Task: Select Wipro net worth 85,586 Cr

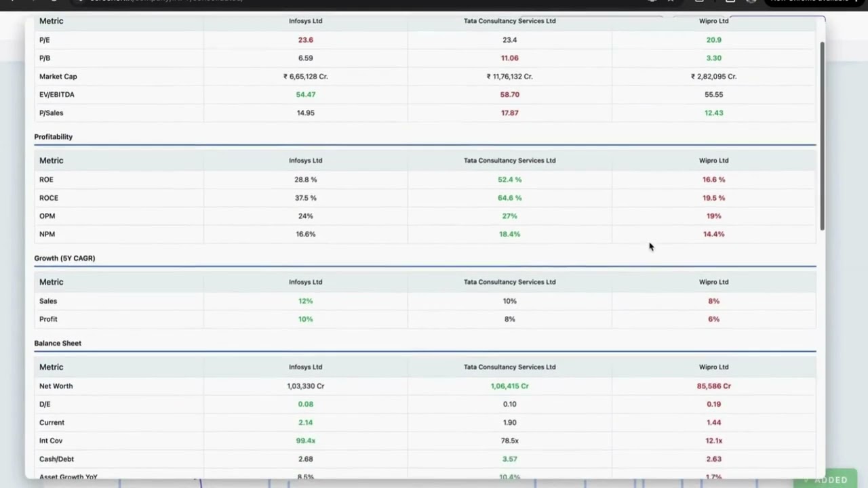Action: [714, 386]
